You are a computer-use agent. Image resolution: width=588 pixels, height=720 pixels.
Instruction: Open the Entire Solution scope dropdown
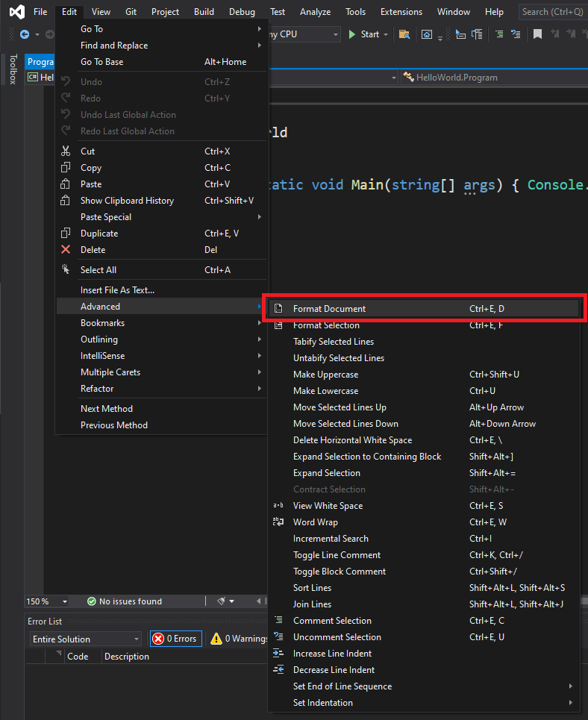pyautogui.click(x=86, y=639)
